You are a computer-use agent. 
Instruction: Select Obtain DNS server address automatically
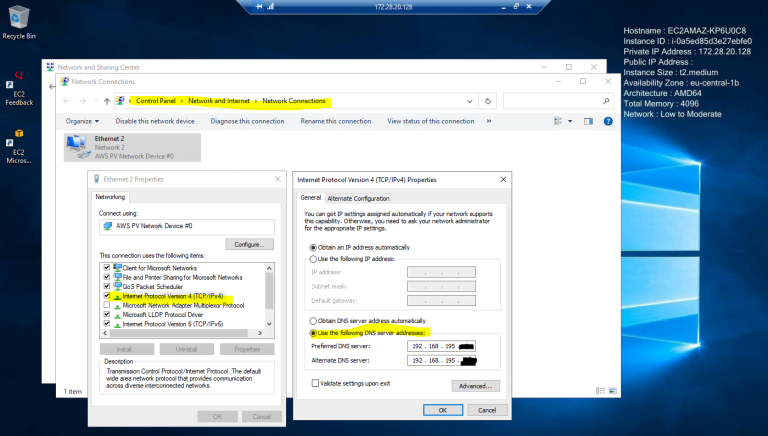[314, 319]
